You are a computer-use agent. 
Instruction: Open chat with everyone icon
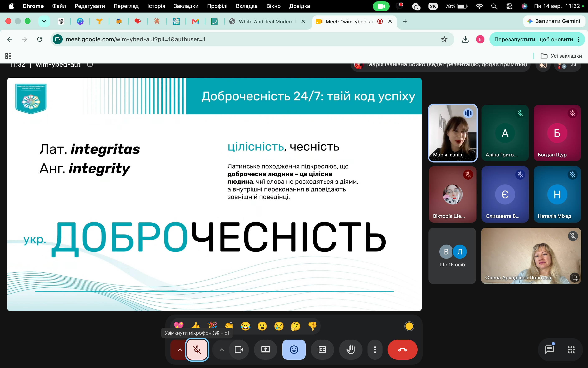click(549, 349)
